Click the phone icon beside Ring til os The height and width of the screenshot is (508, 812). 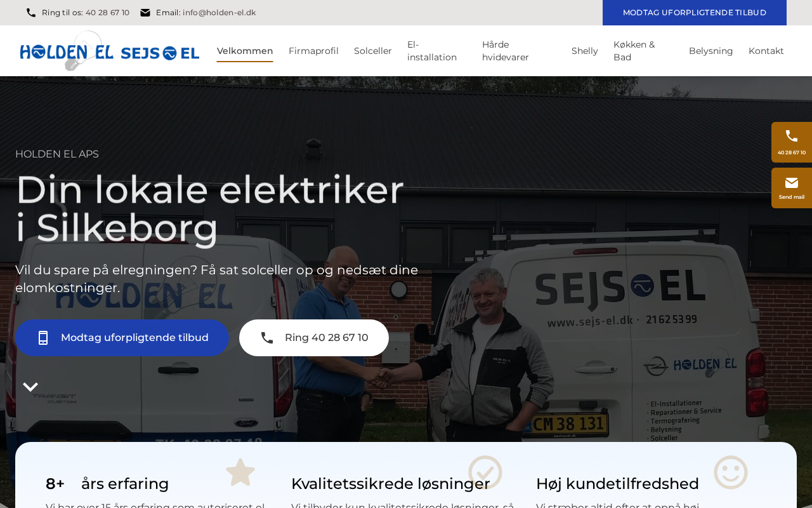(x=31, y=13)
